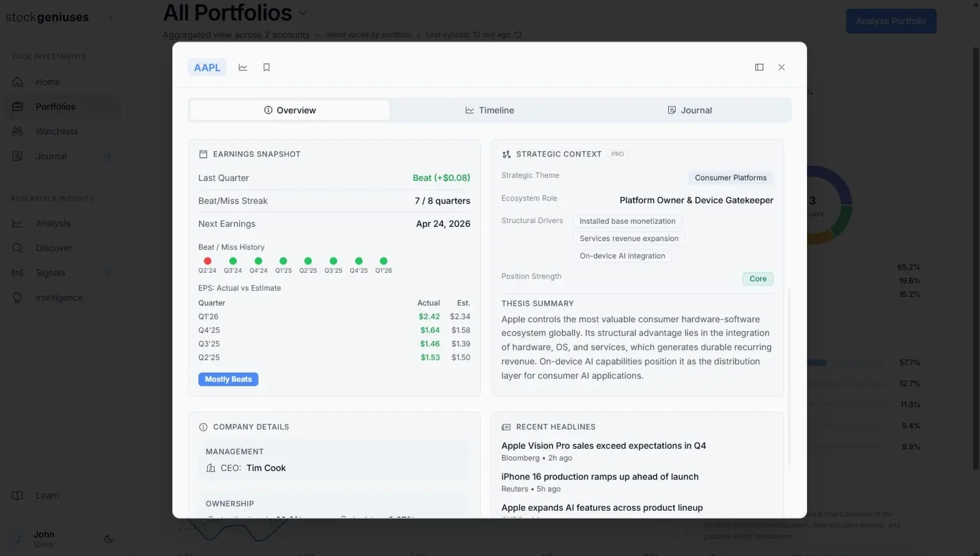Click the Home icon in sidebar

[x=17, y=82]
